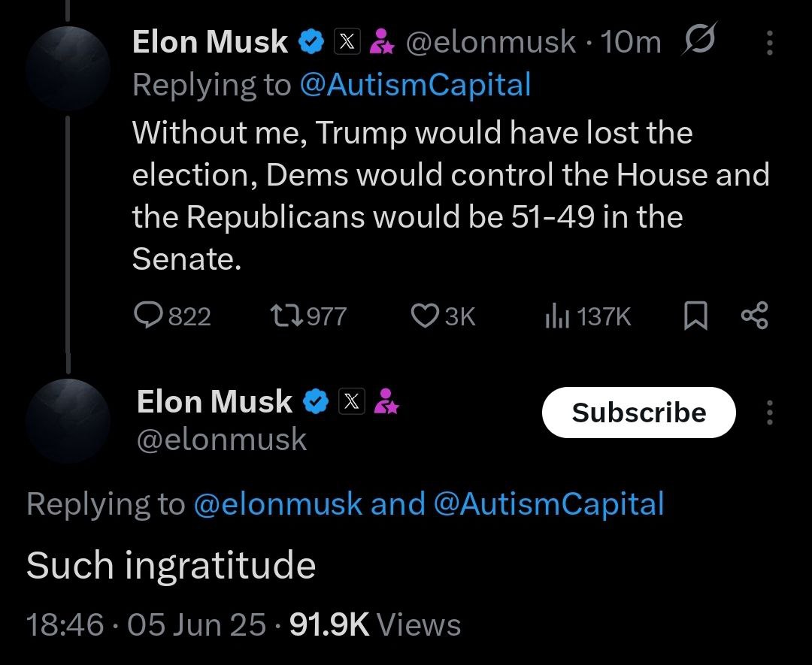Click @elonmusk mention in second reply line

(277, 504)
